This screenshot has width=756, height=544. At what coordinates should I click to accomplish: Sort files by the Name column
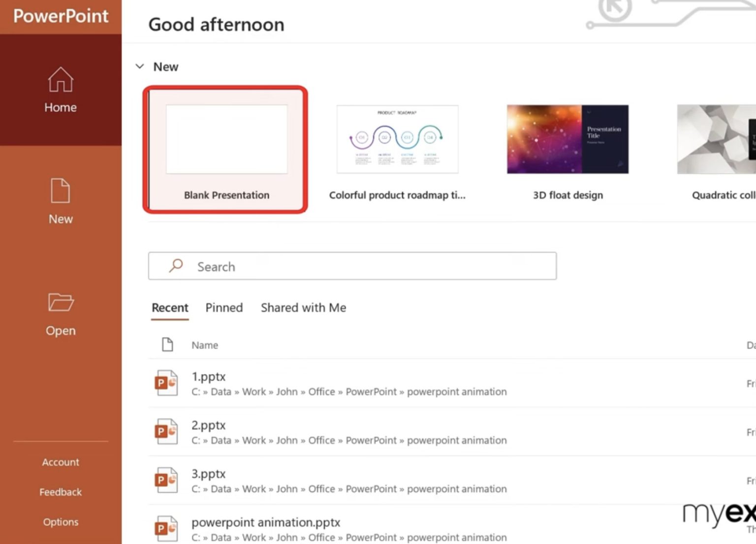coord(204,345)
